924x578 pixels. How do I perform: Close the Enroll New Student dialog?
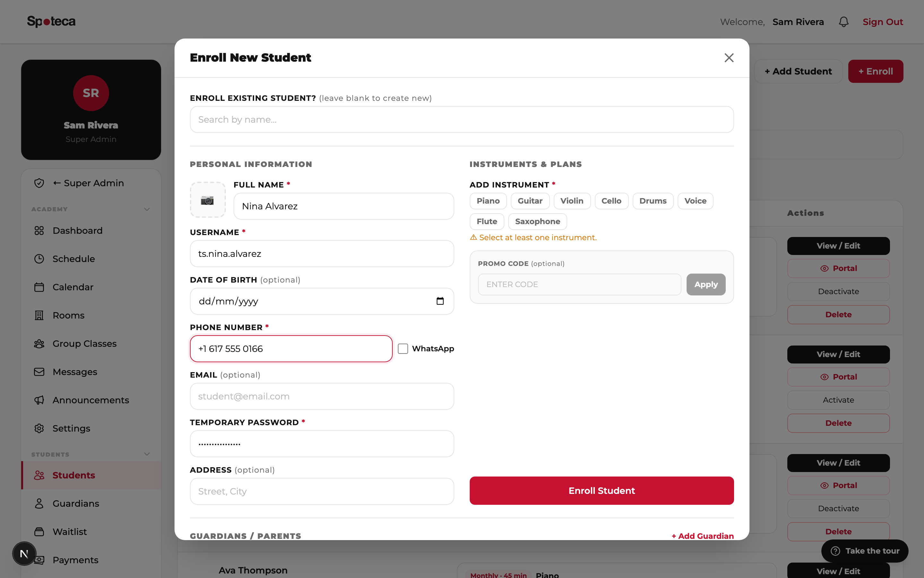click(729, 58)
